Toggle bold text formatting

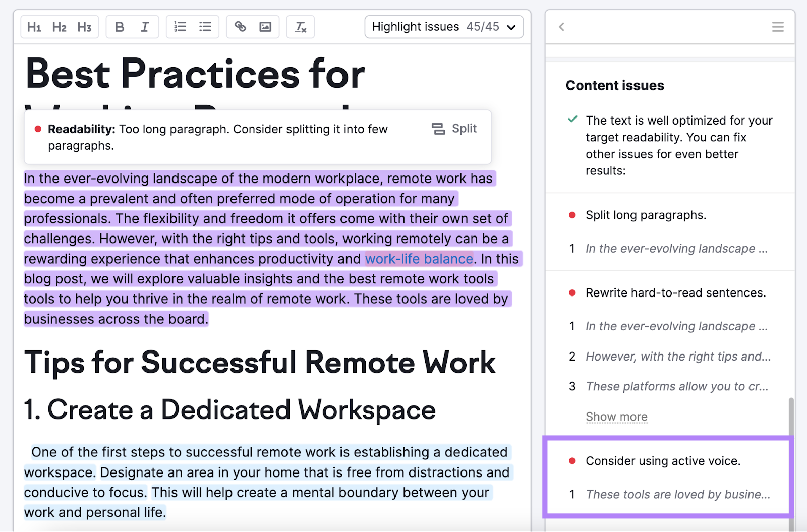tap(119, 27)
